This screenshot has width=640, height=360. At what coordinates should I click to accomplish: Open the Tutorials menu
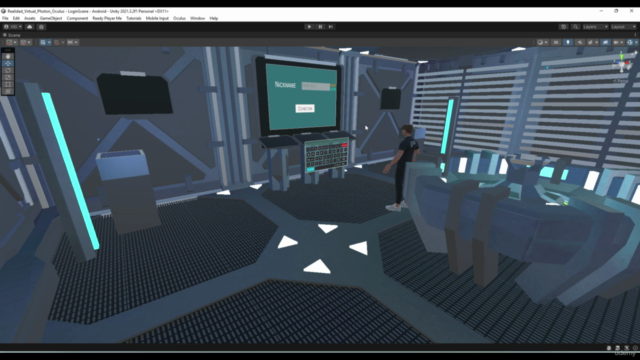pyautogui.click(x=133, y=18)
